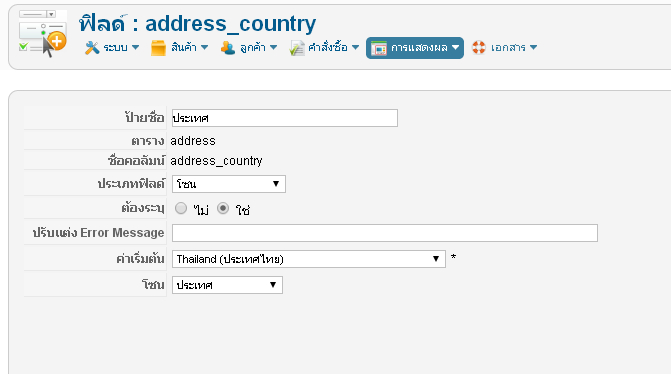671x374 pixels.
Task: Click the Error Message input field
Action: click(x=385, y=233)
